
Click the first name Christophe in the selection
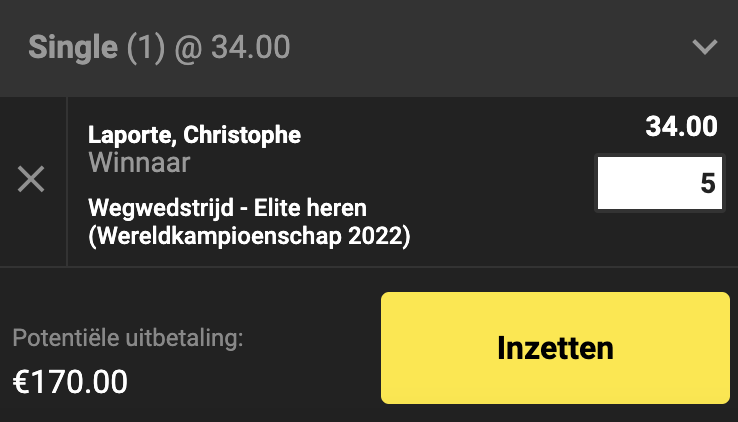[x=241, y=135]
